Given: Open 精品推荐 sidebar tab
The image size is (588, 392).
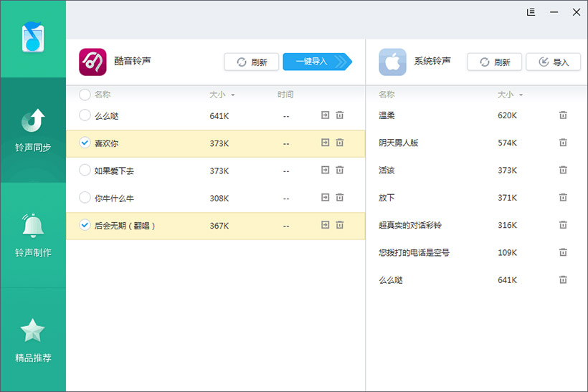Looking at the screenshot, I should (x=33, y=340).
